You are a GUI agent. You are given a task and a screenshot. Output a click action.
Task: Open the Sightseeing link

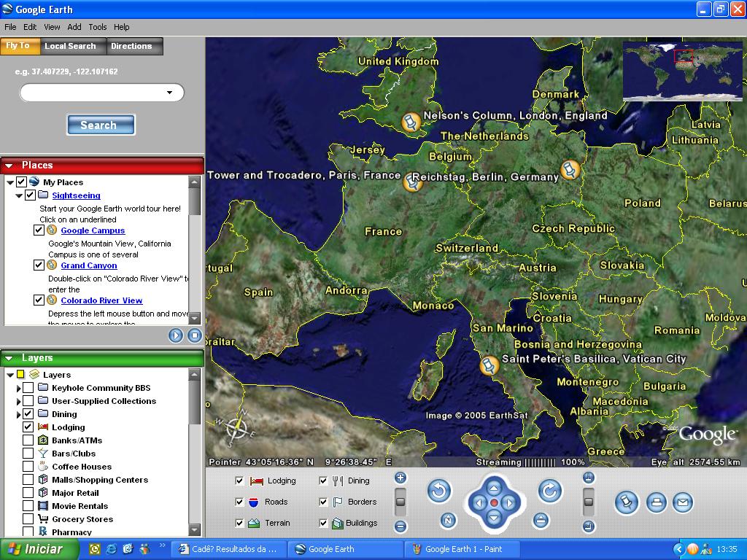coord(76,195)
